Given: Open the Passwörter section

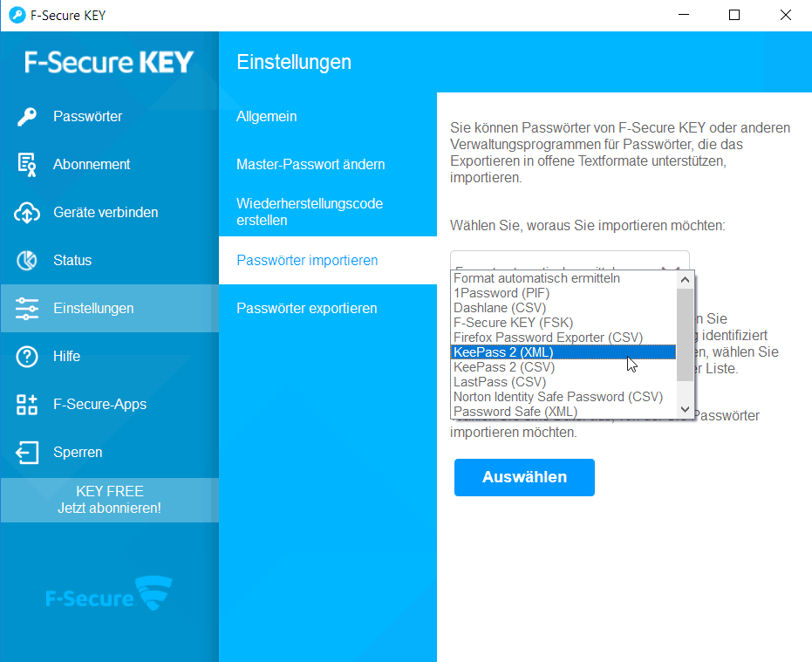Looking at the screenshot, I should pos(110,117).
